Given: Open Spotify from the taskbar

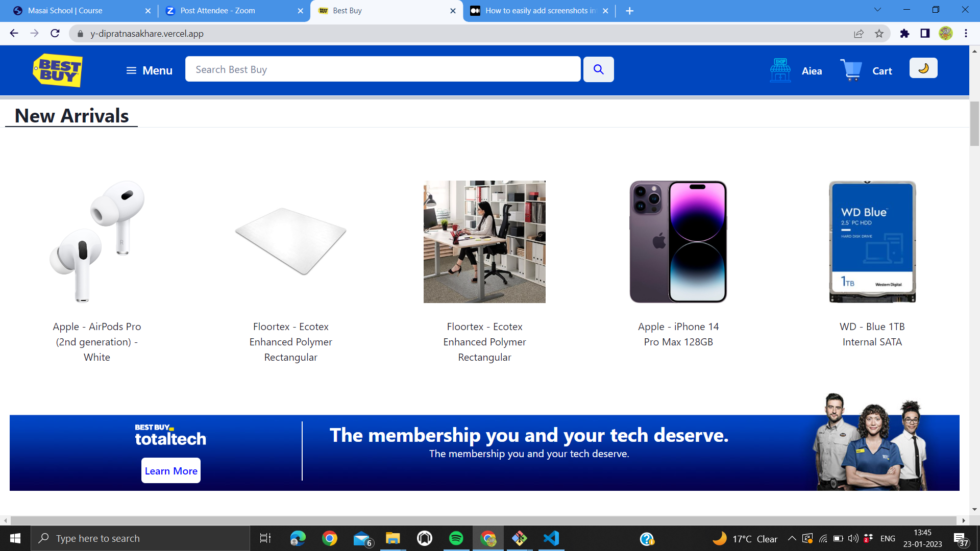Looking at the screenshot, I should (x=456, y=538).
